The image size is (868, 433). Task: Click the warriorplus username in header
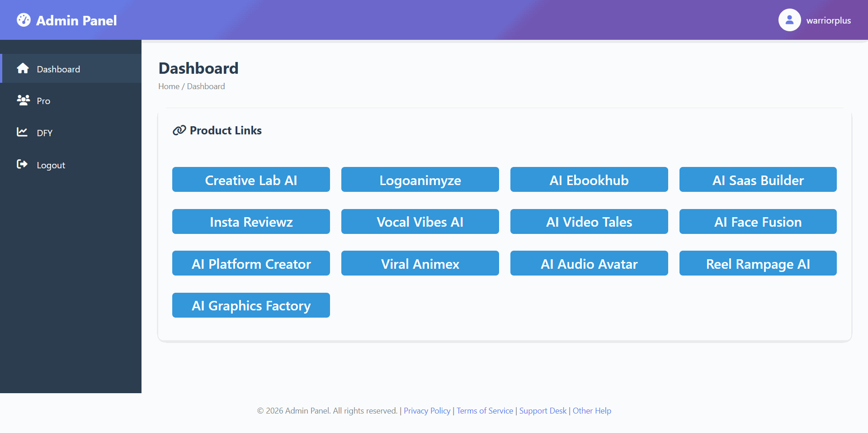click(828, 20)
